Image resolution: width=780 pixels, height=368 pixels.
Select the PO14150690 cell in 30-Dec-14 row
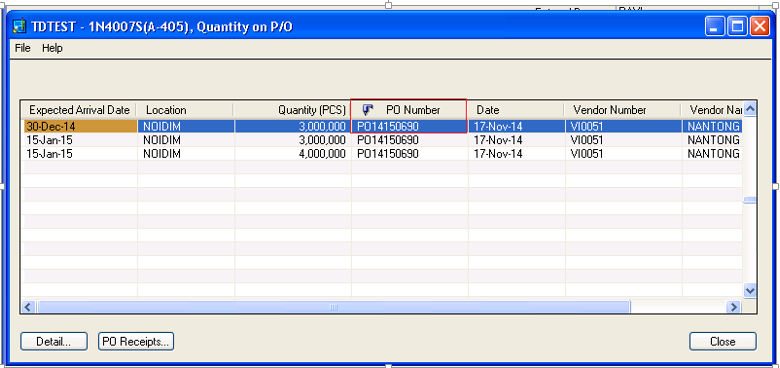[x=409, y=126]
